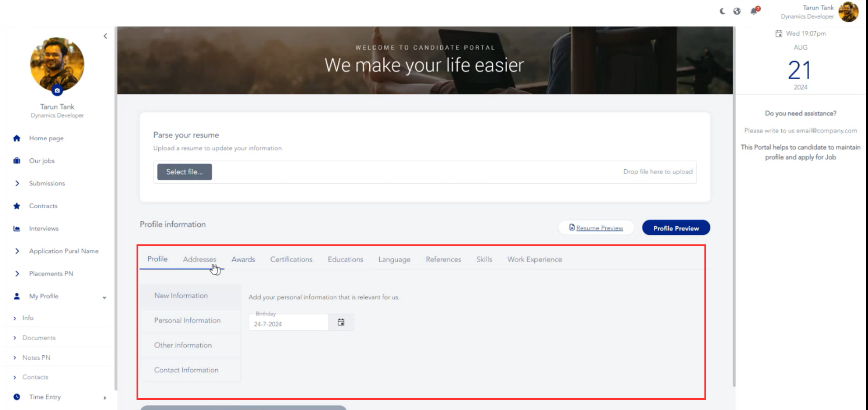Open Contracts in the sidebar

(43, 206)
